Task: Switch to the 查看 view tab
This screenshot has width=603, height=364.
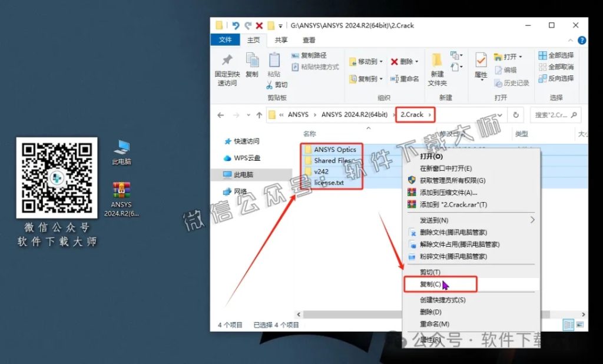Action: pos(309,40)
